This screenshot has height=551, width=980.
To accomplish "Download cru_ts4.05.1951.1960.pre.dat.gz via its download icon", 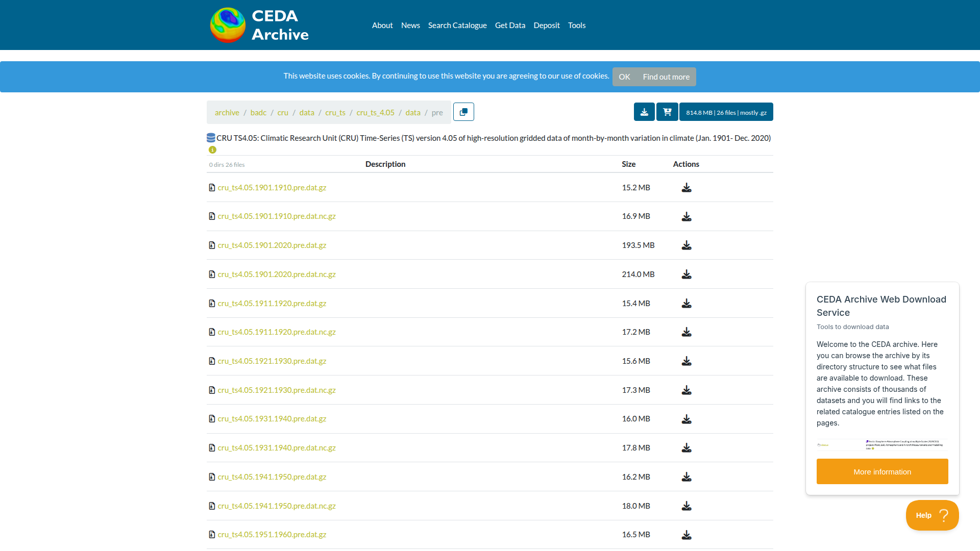I will (x=687, y=535).
